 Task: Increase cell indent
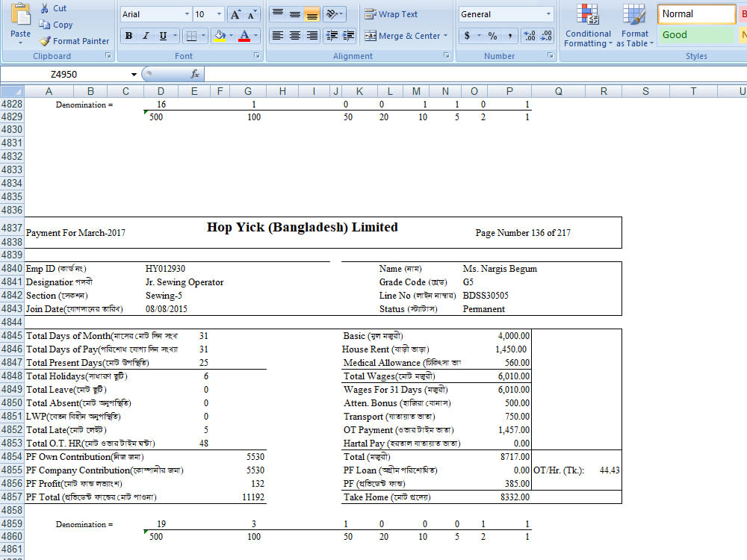[349, 36]
